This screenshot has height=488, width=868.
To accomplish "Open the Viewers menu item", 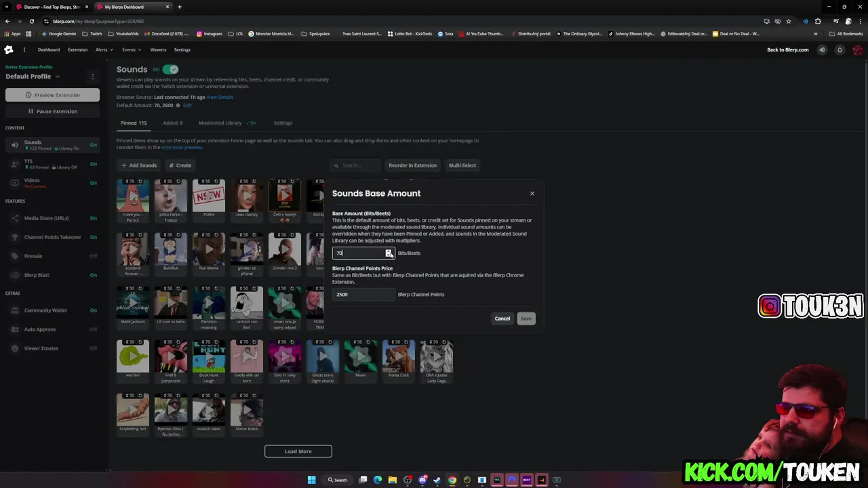I will point(158,49).
